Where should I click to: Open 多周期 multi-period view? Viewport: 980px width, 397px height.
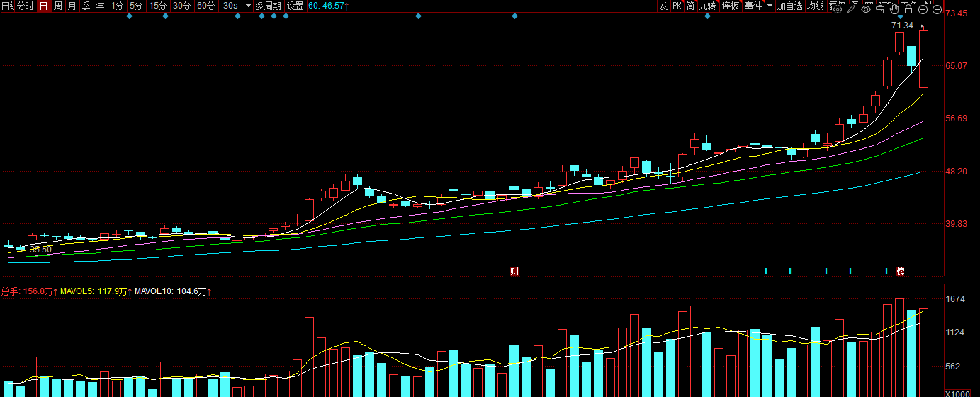pyautogui.click(x=268, y=6)
